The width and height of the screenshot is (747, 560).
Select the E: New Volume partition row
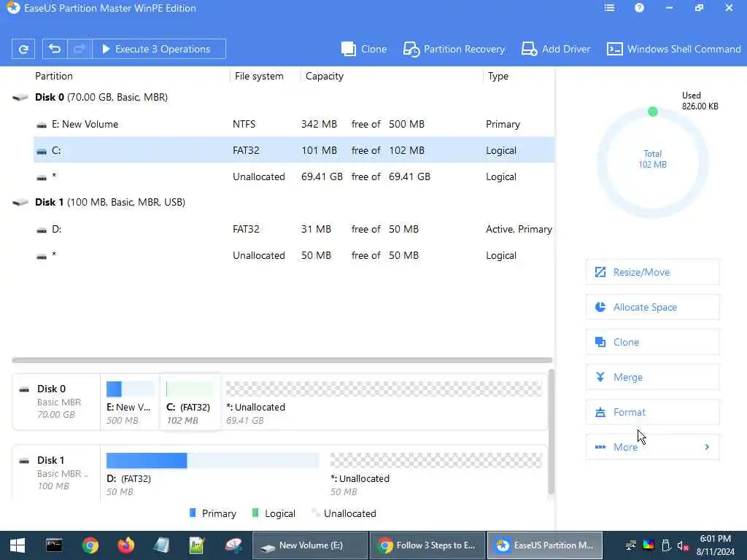(x=293, y=124)
